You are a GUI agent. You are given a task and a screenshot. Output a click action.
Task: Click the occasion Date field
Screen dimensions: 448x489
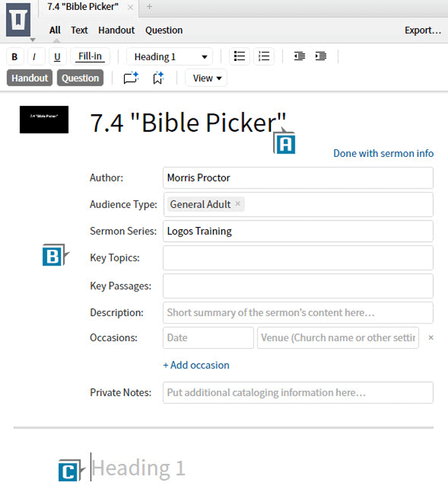click(208, 338)
